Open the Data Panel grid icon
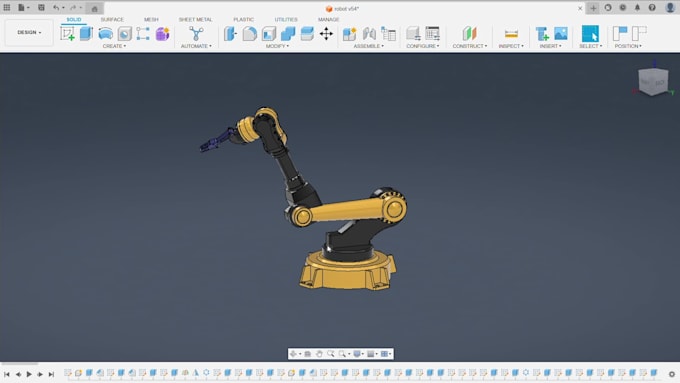 pyautogui.click(x=7, y=7)
